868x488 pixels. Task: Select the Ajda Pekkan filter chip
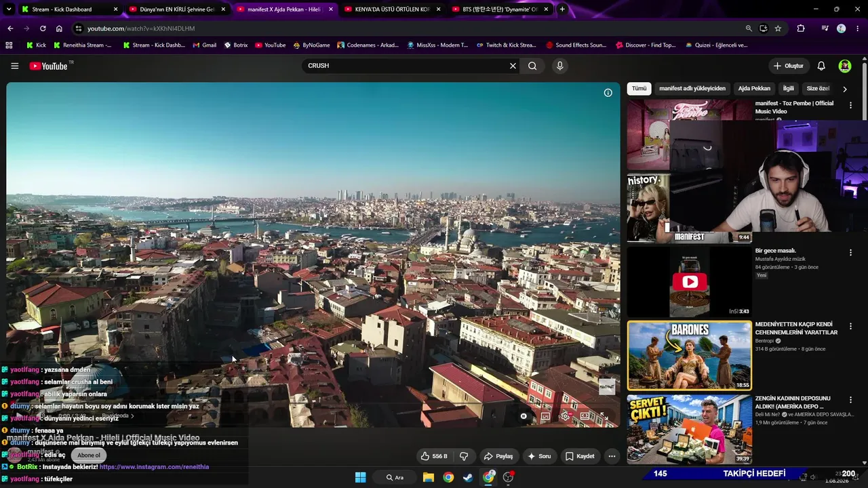754,89
